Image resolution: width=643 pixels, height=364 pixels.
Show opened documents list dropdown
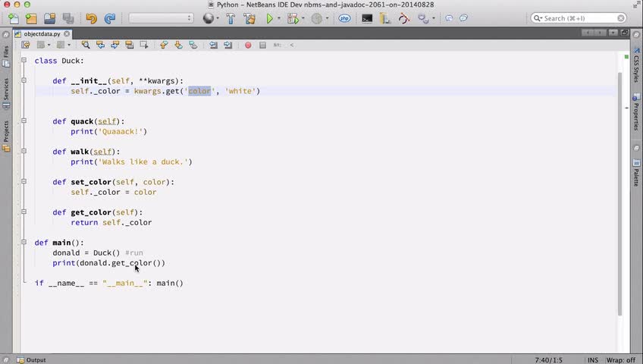click(x=613, y=33)
